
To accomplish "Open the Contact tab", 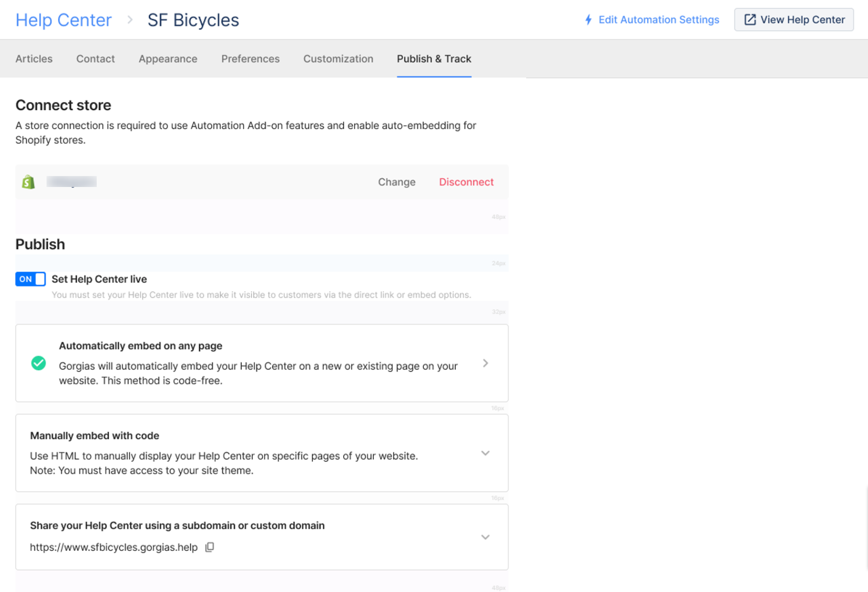I will [95, 59].
